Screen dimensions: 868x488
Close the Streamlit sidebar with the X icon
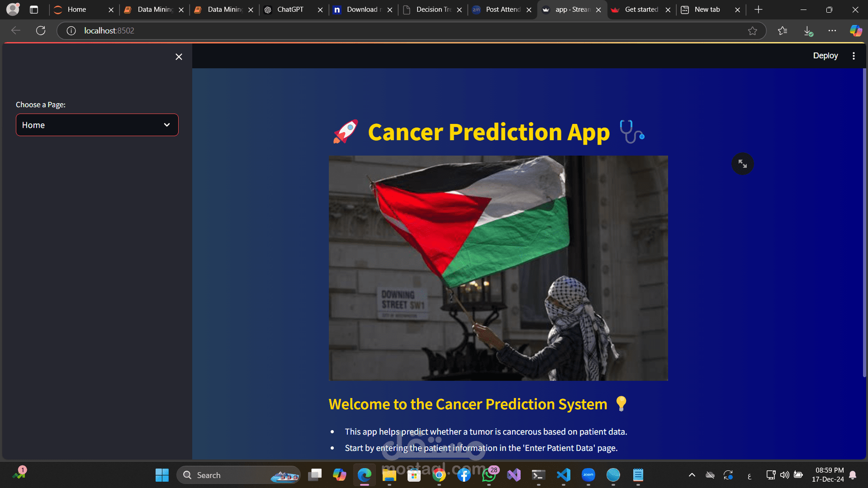(179, 57)
